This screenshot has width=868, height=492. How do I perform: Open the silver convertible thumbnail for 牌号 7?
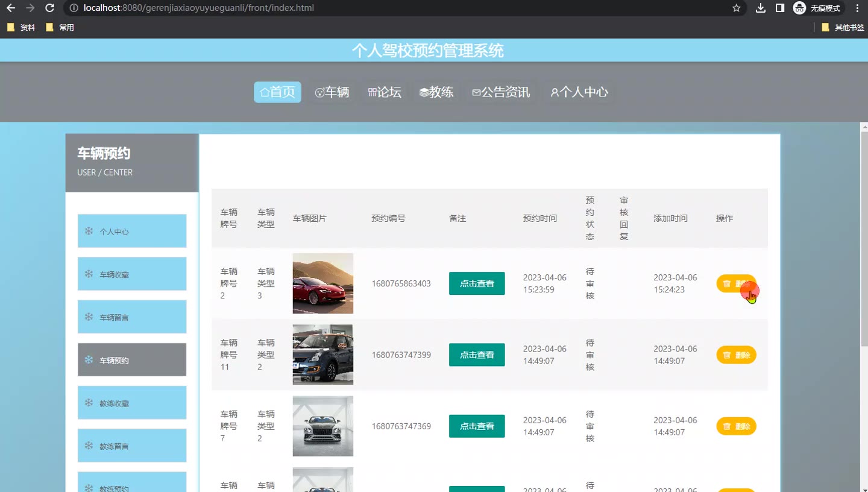(x=323, y=426)
